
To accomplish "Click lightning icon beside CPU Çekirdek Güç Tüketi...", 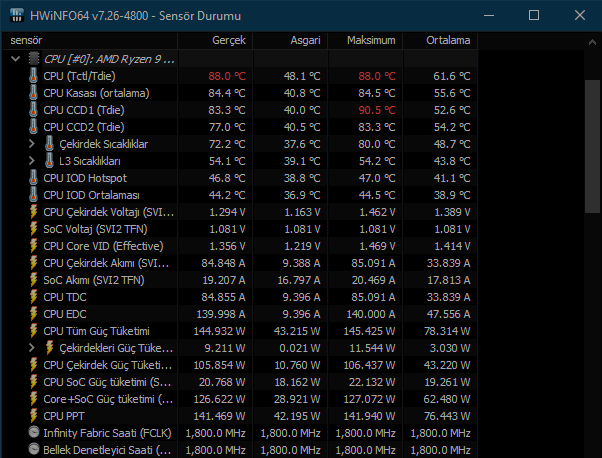I will click(34, 365).
